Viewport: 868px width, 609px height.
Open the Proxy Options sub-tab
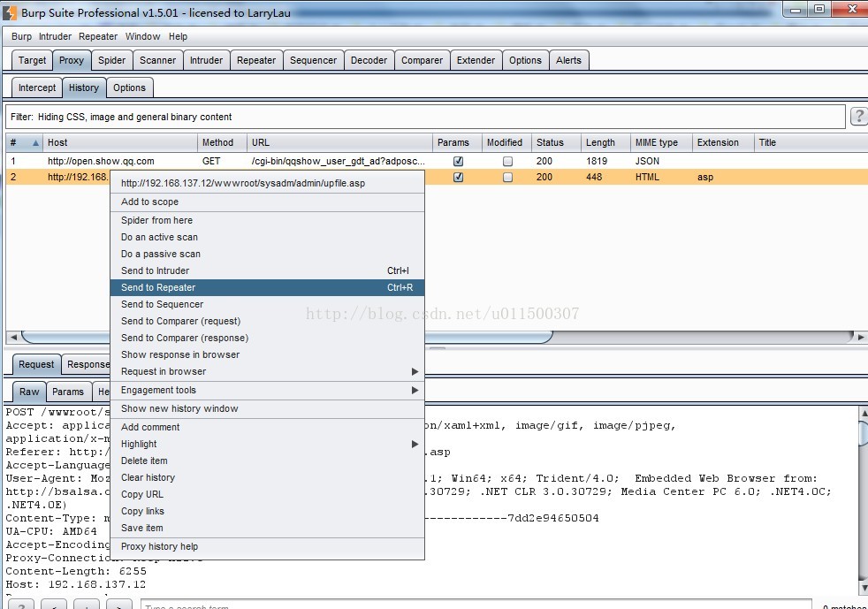pyautogui.click(x=130, y=88)
